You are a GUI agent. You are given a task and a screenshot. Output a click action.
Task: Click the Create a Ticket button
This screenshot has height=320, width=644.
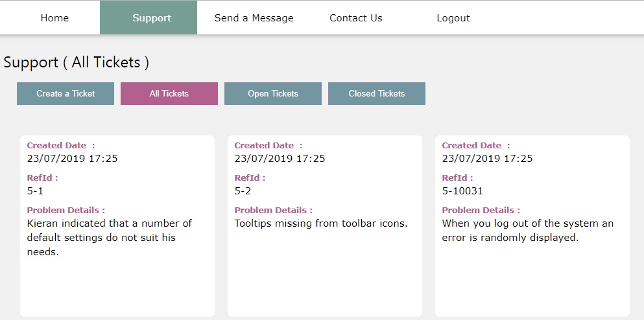(66, 93)
